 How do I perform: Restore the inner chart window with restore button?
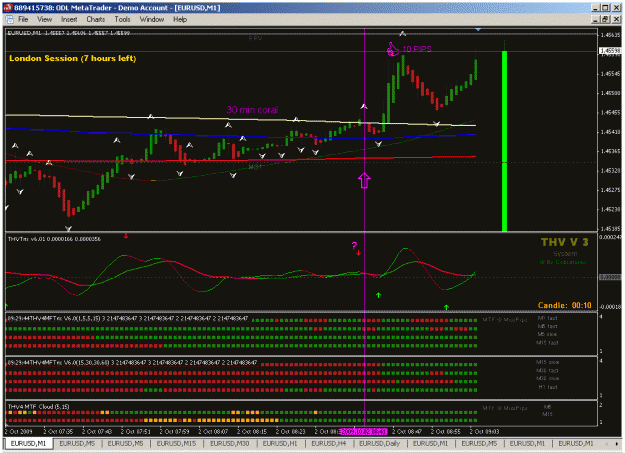point(605,19)
